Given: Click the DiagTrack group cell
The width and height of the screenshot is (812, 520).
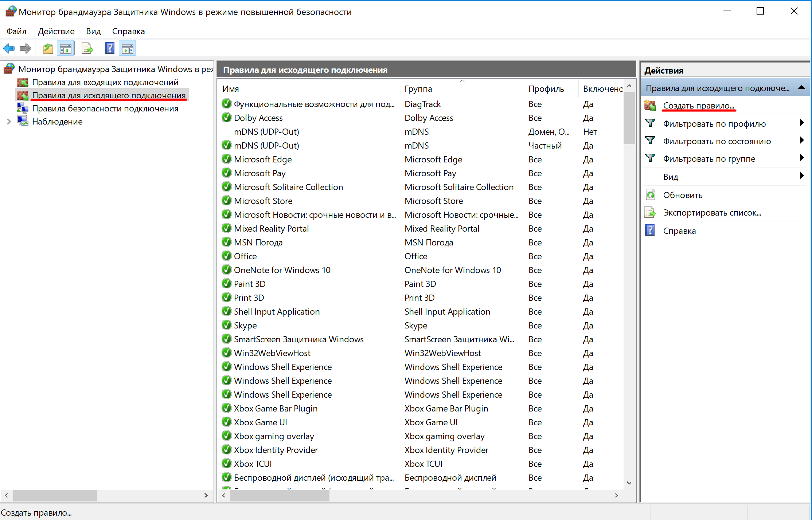Looking at the screenshot, I should 423,104.
